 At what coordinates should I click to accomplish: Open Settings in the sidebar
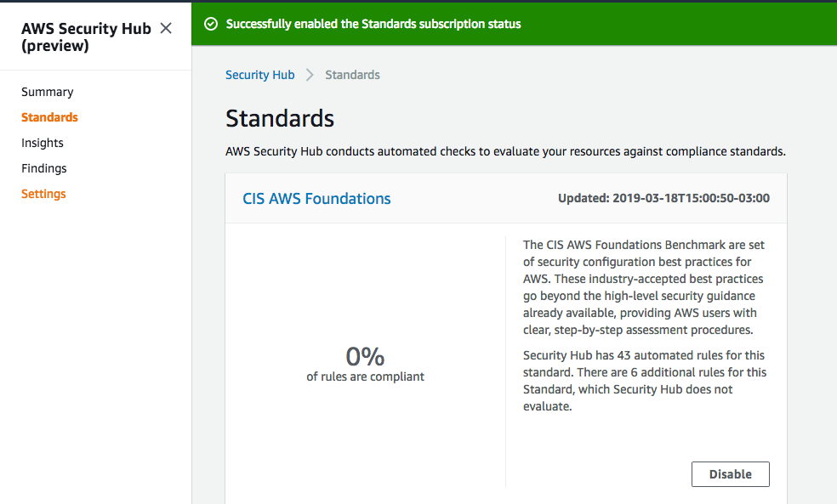tap(43, 194)
